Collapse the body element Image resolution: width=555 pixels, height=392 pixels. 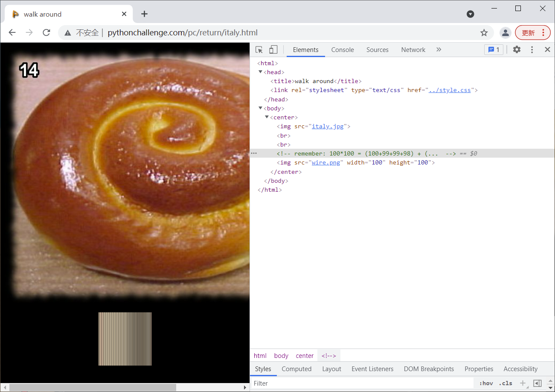click(x=261, y=108)
